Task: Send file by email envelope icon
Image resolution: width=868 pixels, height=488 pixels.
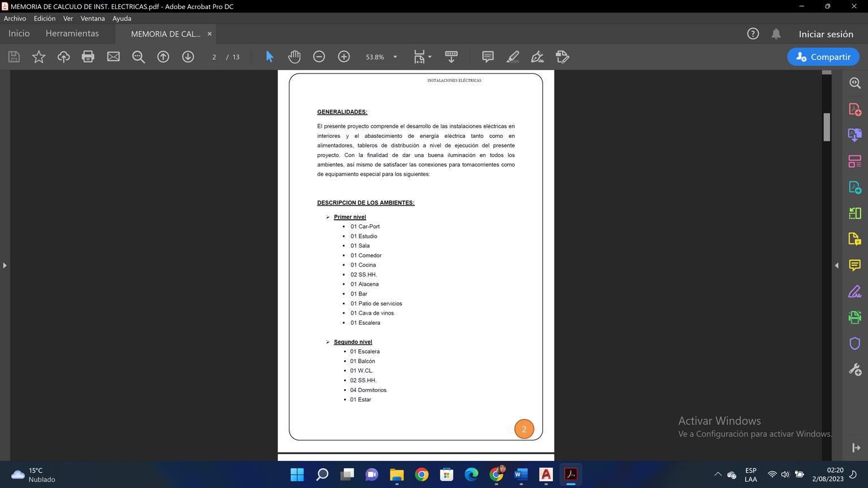Action: click(113, 56)
